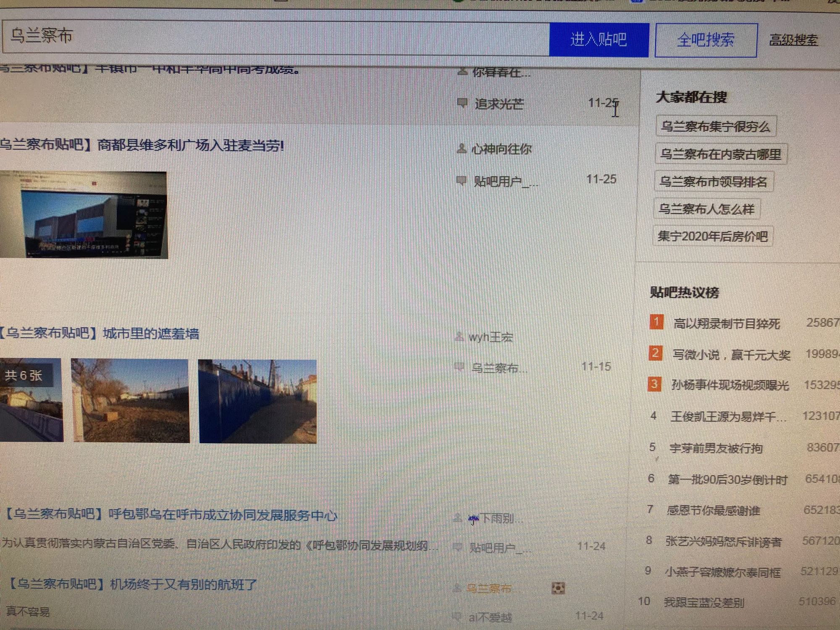The height and width of the screenshot is (630, 840).
Task: Click the orange rank 3 badge
Action: point(654,384)
